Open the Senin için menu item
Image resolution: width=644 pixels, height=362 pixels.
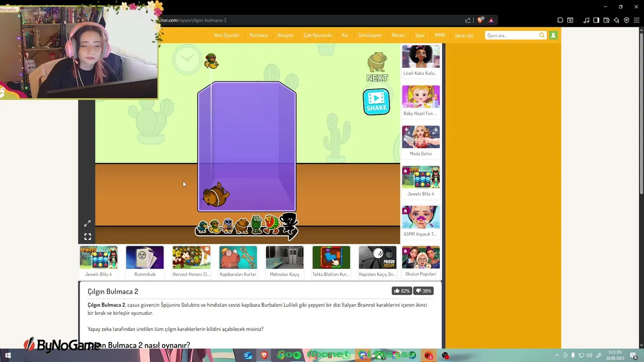(464, 35)
